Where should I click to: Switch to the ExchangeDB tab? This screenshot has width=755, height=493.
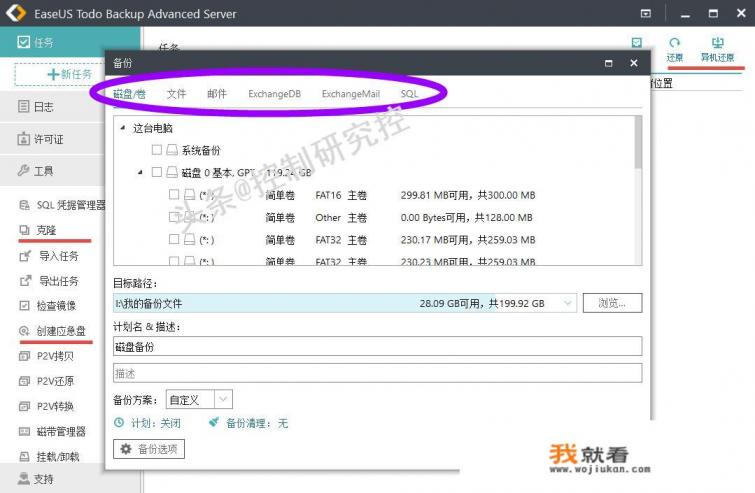274,94
